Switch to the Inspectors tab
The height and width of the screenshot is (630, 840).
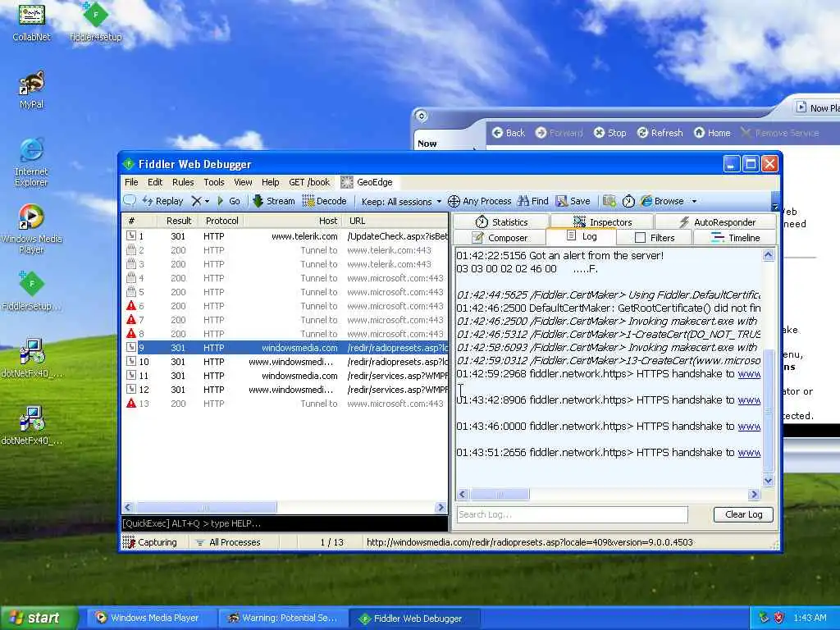coord(602,221)
